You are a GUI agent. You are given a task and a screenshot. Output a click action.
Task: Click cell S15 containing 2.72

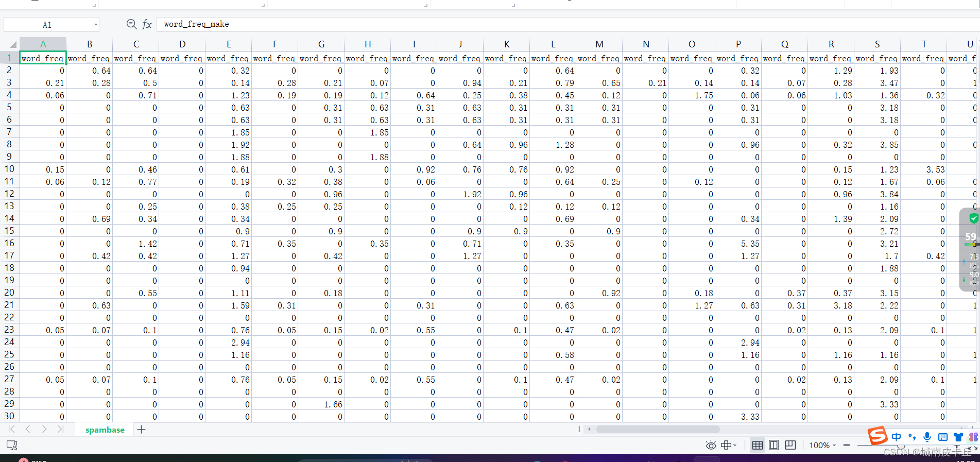point(878,231)
